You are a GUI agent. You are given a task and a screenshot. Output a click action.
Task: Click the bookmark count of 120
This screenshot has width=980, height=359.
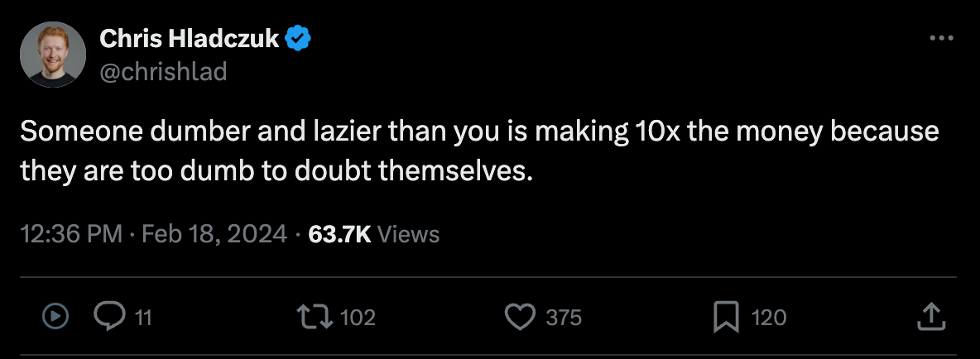coord(769,317)
